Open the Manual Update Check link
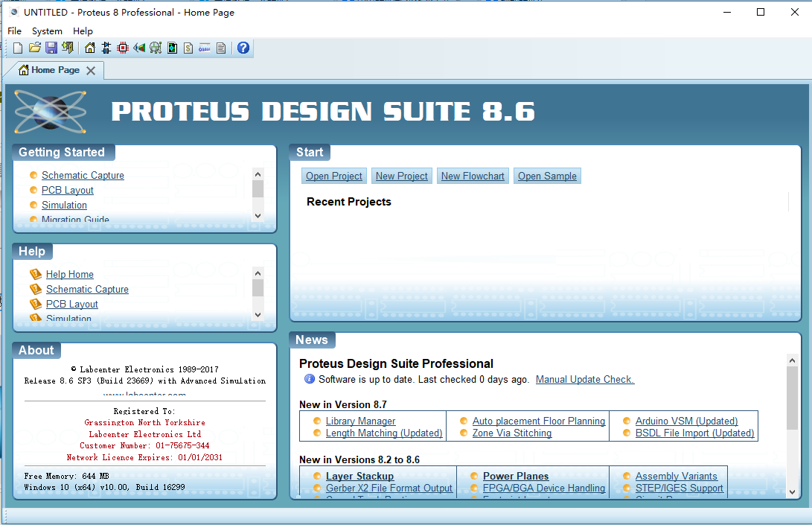This screenshot has height=525, width=812. [585, 379]
